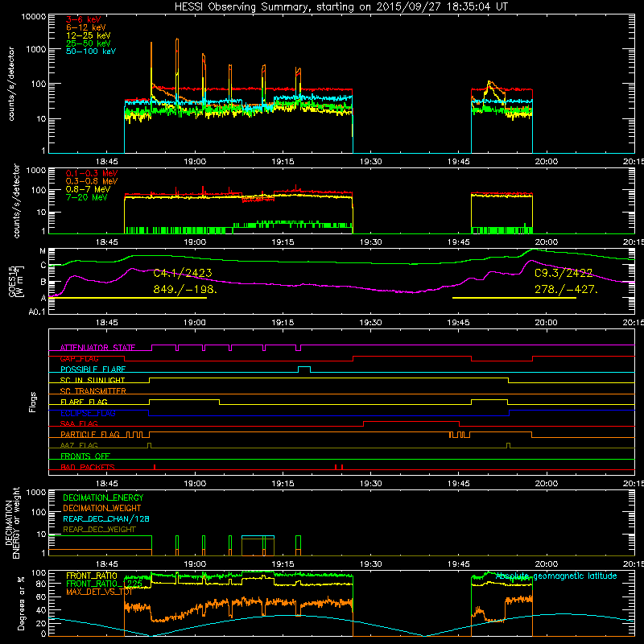644x644 pixels.
Task: Pick the 7-20 MeV legend entry
Action: tap(86, 197)
